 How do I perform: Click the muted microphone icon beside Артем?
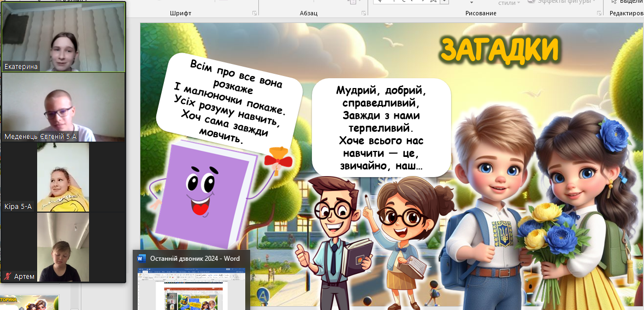pos(8,277)
